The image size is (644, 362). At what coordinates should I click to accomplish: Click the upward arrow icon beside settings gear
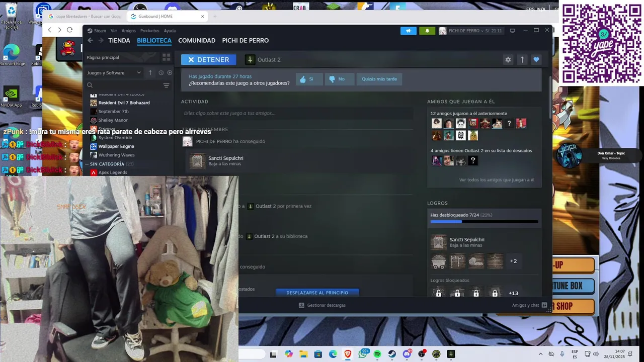point(522,59)
